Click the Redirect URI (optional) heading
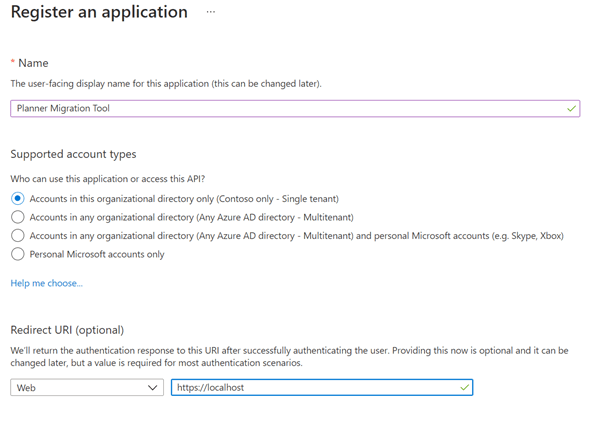This screenshot has width=602, height=421. 66,329
